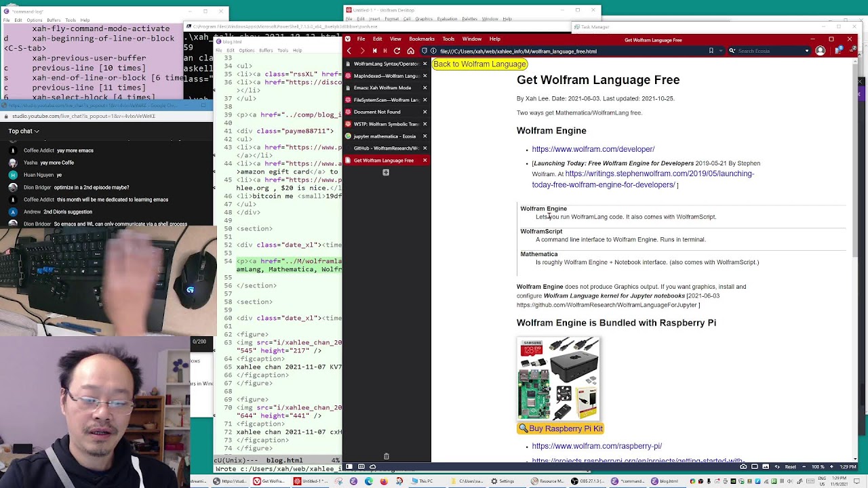Open browser Window menu
The image size is (868, 488).
pos(471,39)
